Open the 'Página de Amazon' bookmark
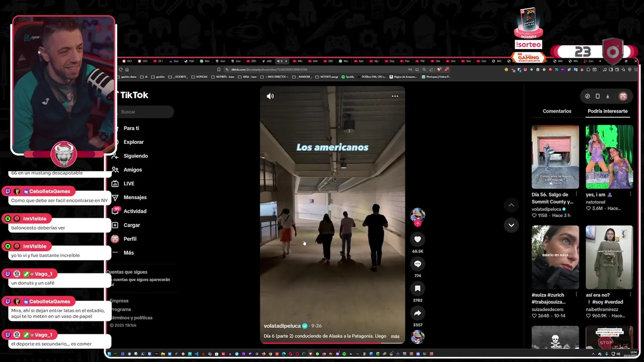This screenshot has width=644, height=362. [x=403, y=77]
